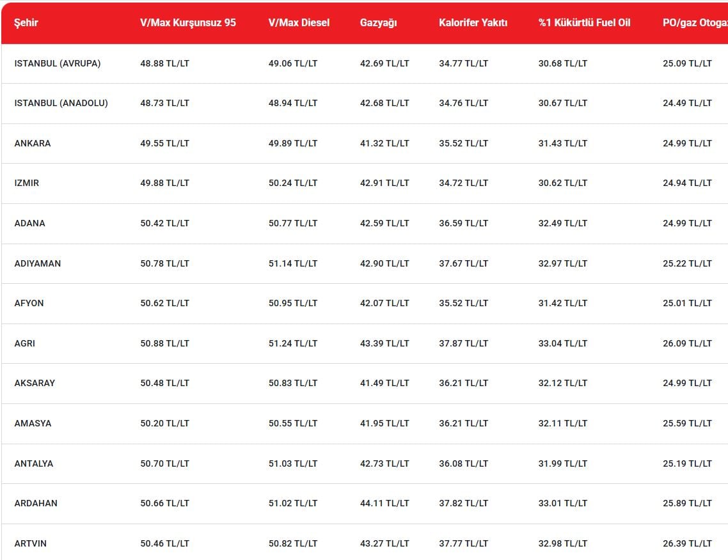The width and height of the screenshot is (728, 560).
Task: Click Aksaray's Kalorifer Yakıtı price 36.21 TL/LT
Action: (464, 383)
